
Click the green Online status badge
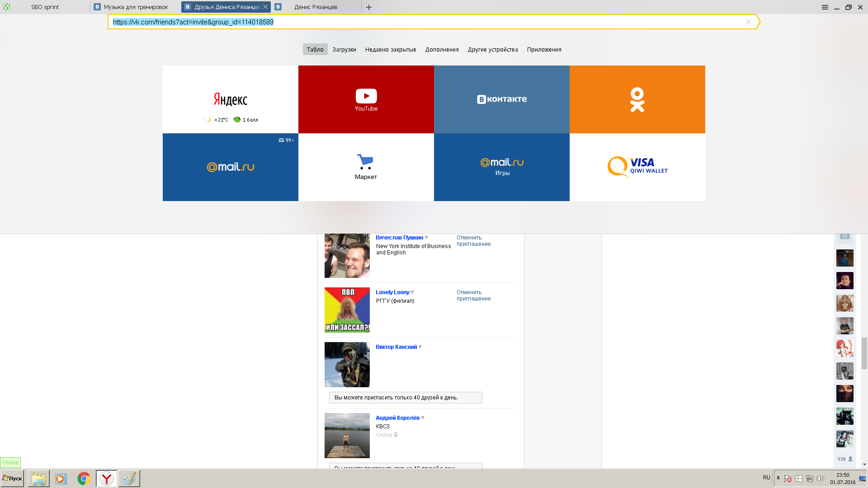click(x=10, y=463)
